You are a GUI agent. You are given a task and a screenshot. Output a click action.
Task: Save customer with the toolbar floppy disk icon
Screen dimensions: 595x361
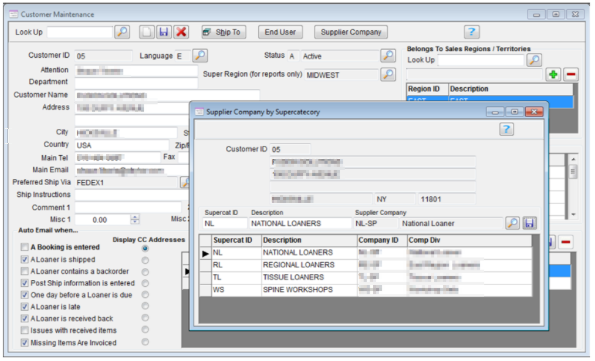point(164,32)
